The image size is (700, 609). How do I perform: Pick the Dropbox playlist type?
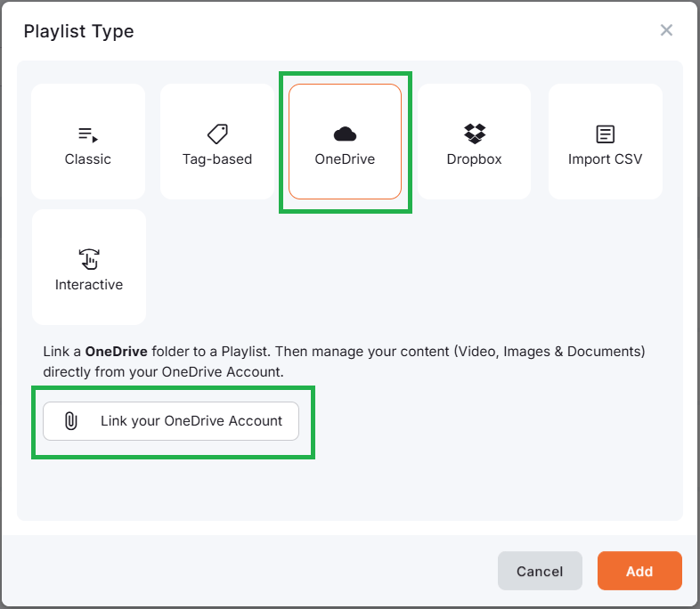point(474,142)
